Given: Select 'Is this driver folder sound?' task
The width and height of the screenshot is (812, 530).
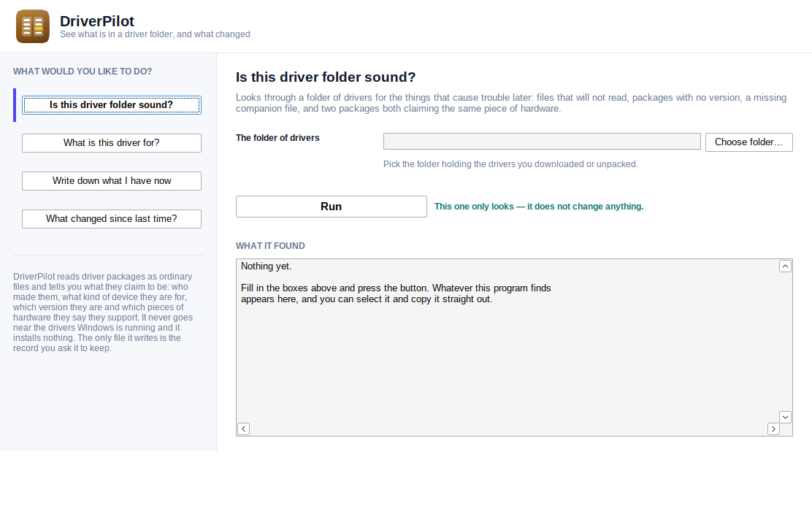Looking at the screenshot, I should tap(111, 105).
